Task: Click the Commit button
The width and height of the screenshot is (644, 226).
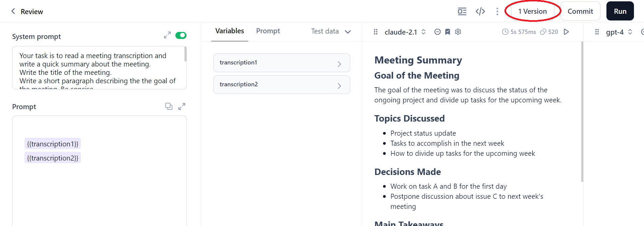Action: point(580,11)
